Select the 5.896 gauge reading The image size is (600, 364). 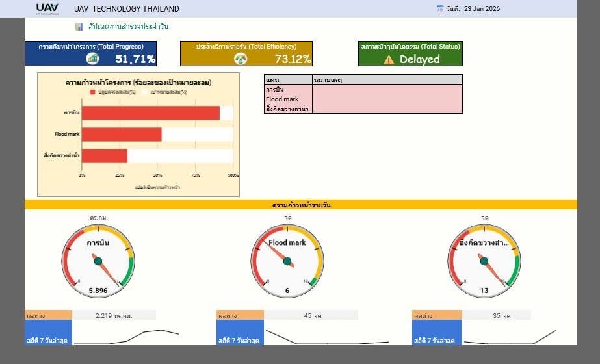(98, 291)
